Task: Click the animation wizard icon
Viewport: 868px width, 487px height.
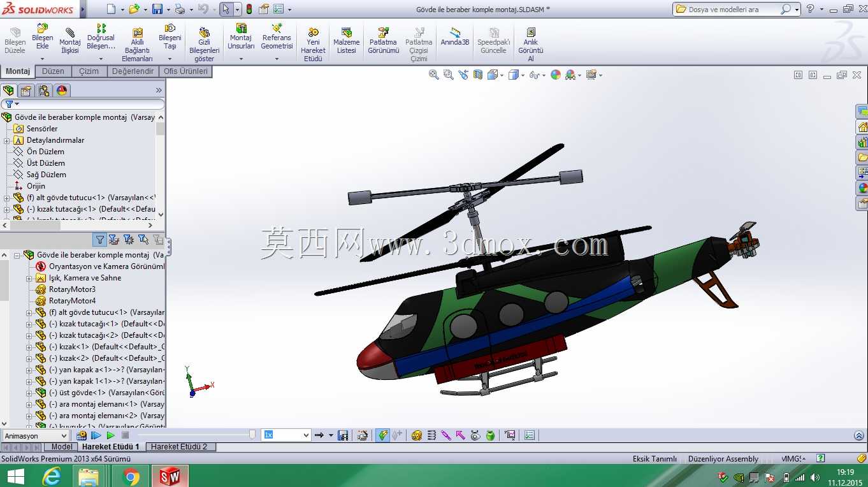Action: (x=363, y=435)
